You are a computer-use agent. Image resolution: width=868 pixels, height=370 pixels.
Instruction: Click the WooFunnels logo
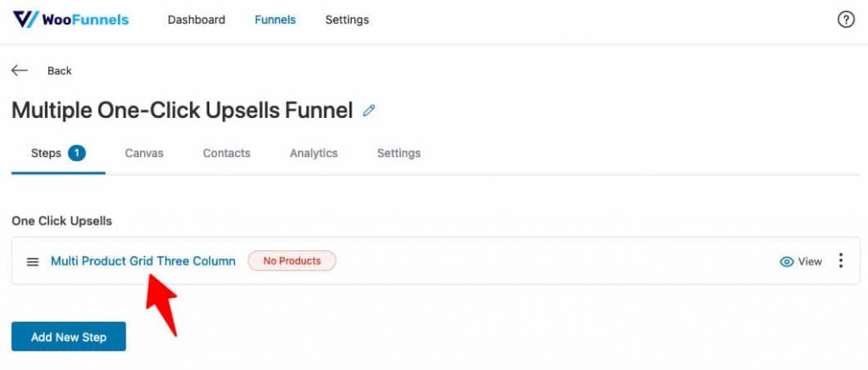click(x=71, y=20)
